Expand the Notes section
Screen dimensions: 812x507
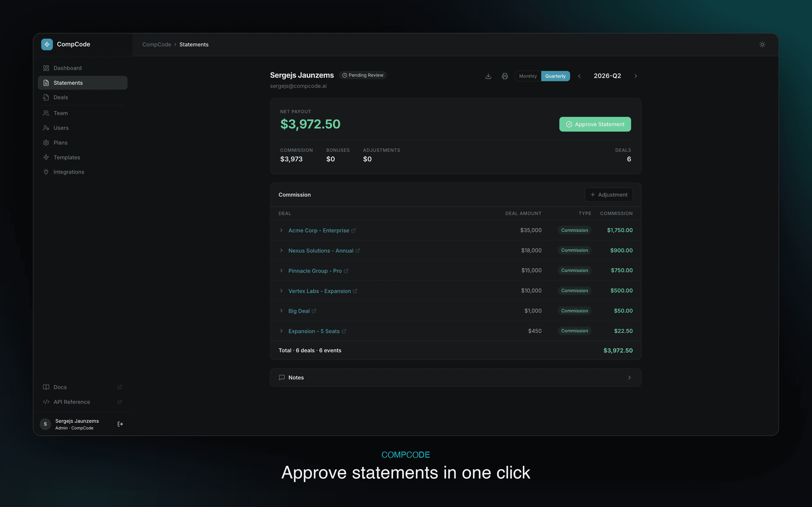(x=456, y=378)
